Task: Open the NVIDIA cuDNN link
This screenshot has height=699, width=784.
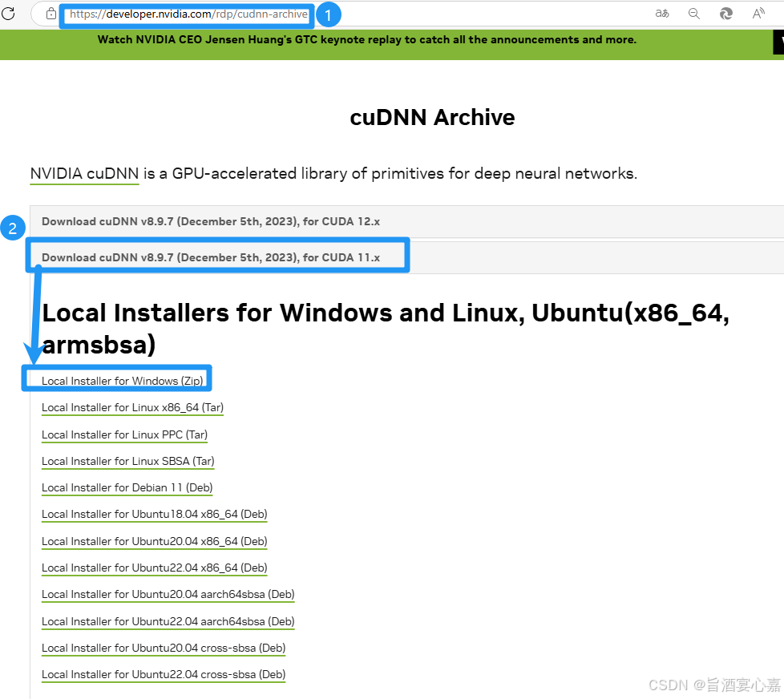Action: coord(84,173)
